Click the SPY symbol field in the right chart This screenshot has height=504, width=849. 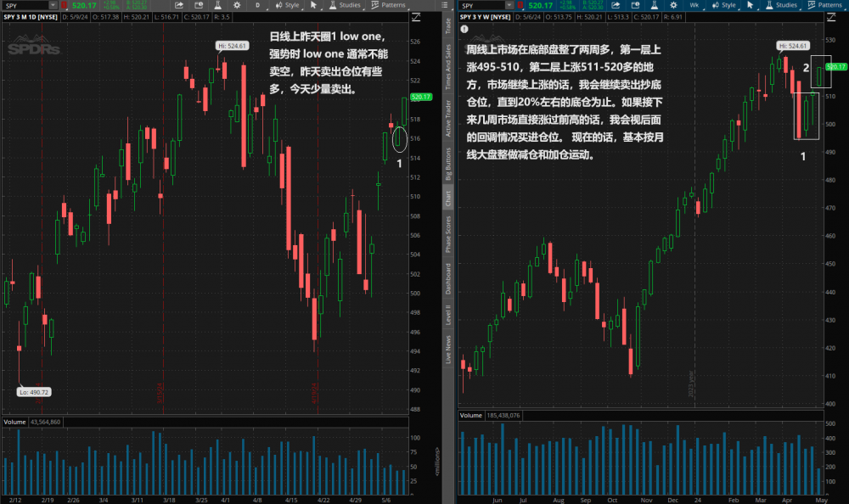click(x=482, y=5)
